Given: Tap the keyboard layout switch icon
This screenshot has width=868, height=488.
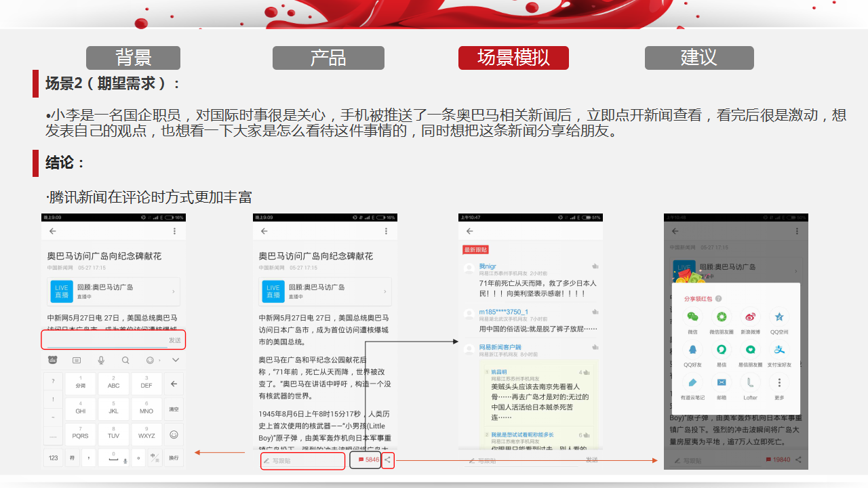Looking at the screenshot, I should 77,360.
